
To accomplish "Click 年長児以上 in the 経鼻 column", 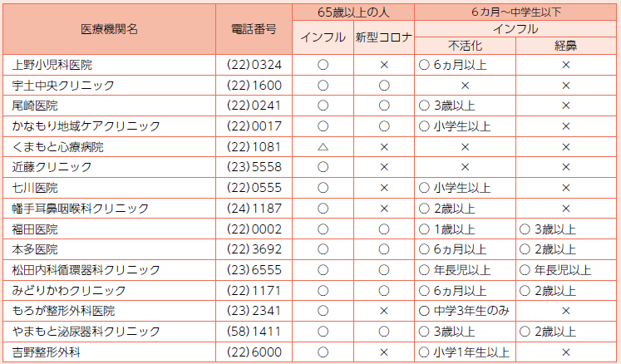I will (560, 270).
